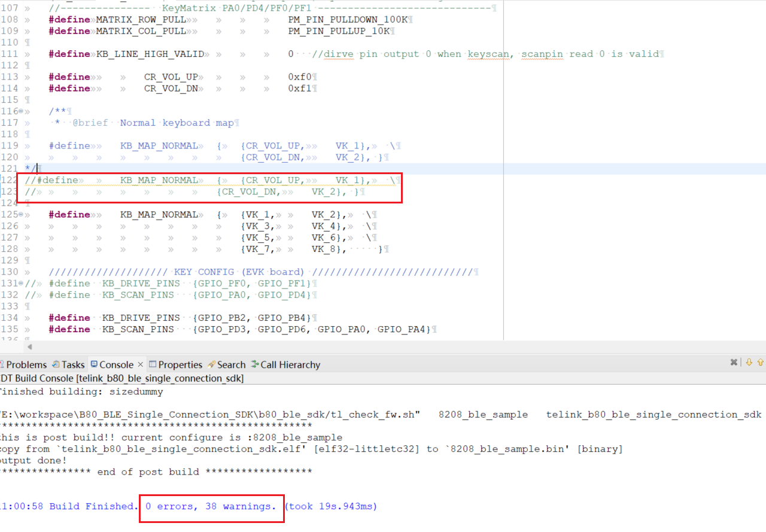
Task: Open the Tasks tab
Action: pos(68,364)
